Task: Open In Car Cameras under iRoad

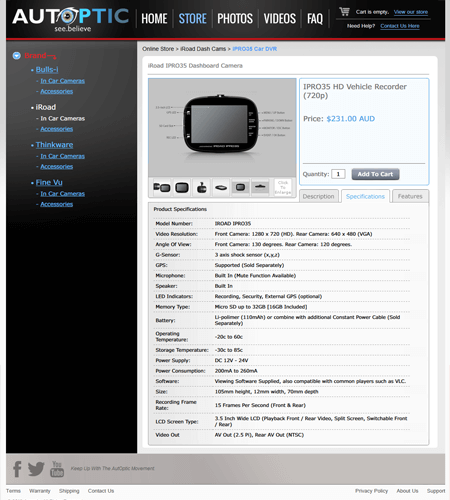Action: [63, 119]
